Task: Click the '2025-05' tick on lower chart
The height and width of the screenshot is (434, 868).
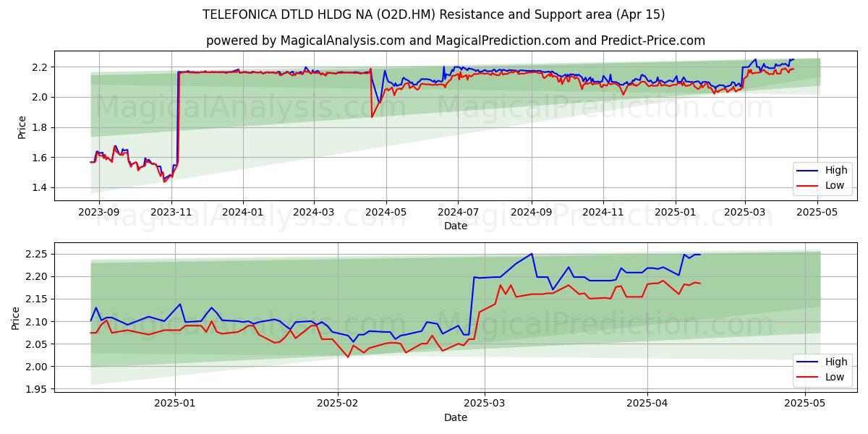Action: click(804, 404)
